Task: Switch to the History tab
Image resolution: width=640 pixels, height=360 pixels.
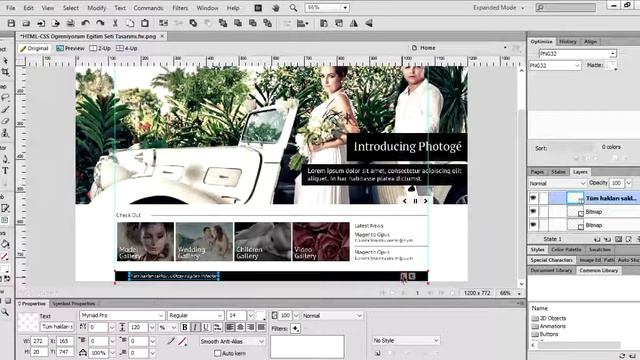Action: (567, 42)
